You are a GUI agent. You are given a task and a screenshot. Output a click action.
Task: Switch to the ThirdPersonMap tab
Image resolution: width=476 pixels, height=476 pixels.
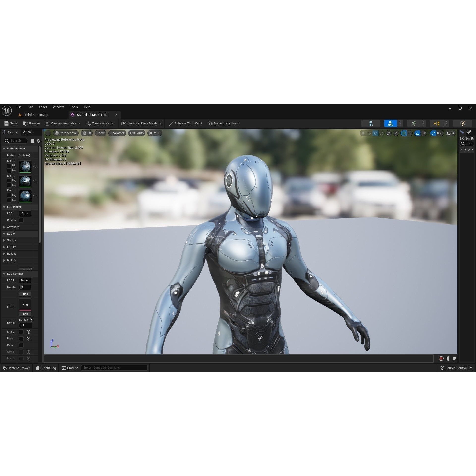pyautogui.click(x=36, y=115)
